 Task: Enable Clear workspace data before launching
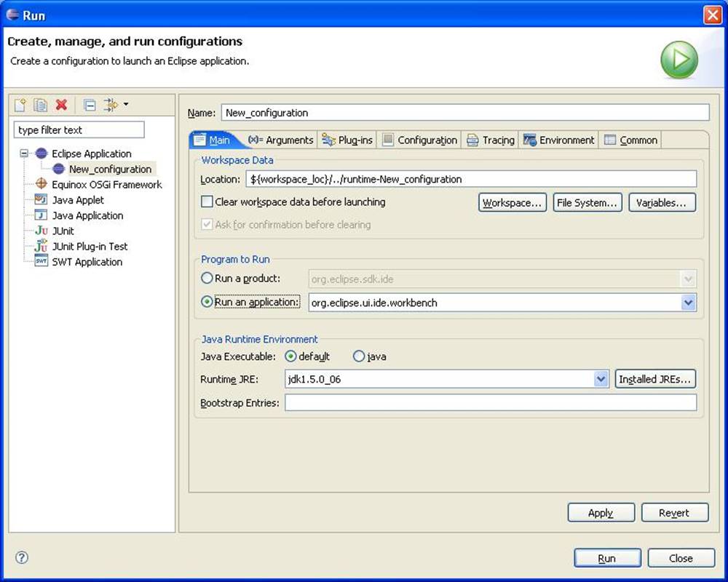click(207, 202)
